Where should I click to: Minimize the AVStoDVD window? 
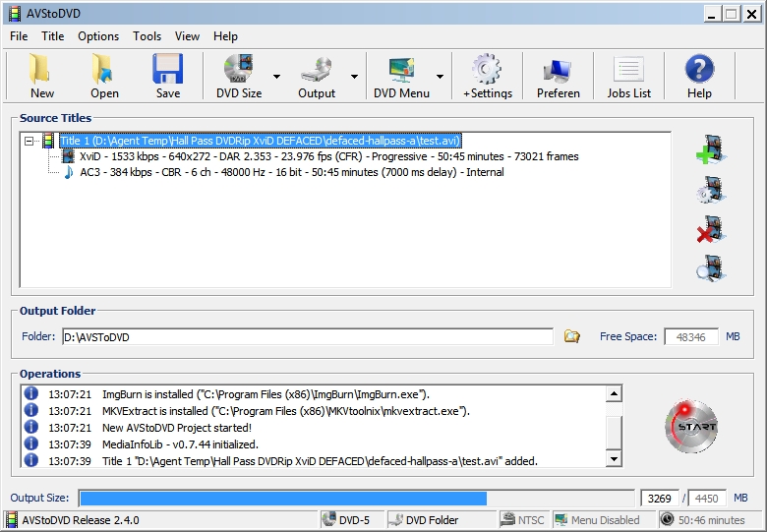(x=712, y=14)
